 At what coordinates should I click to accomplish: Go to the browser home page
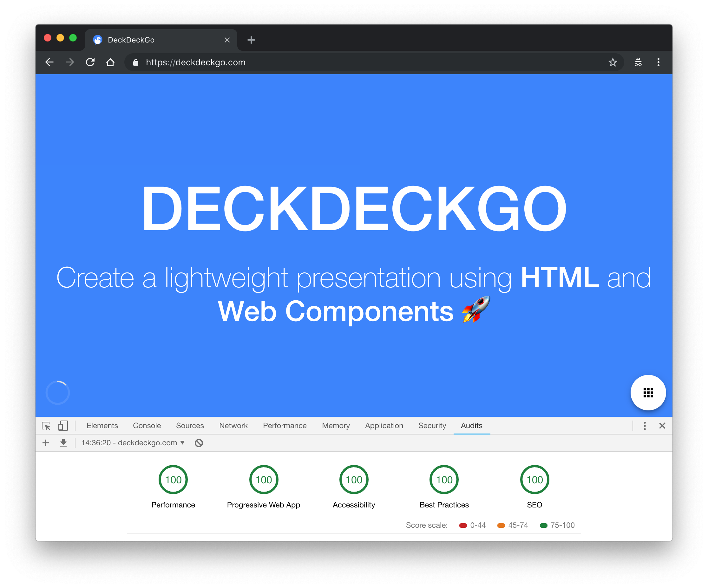(110, 62)
